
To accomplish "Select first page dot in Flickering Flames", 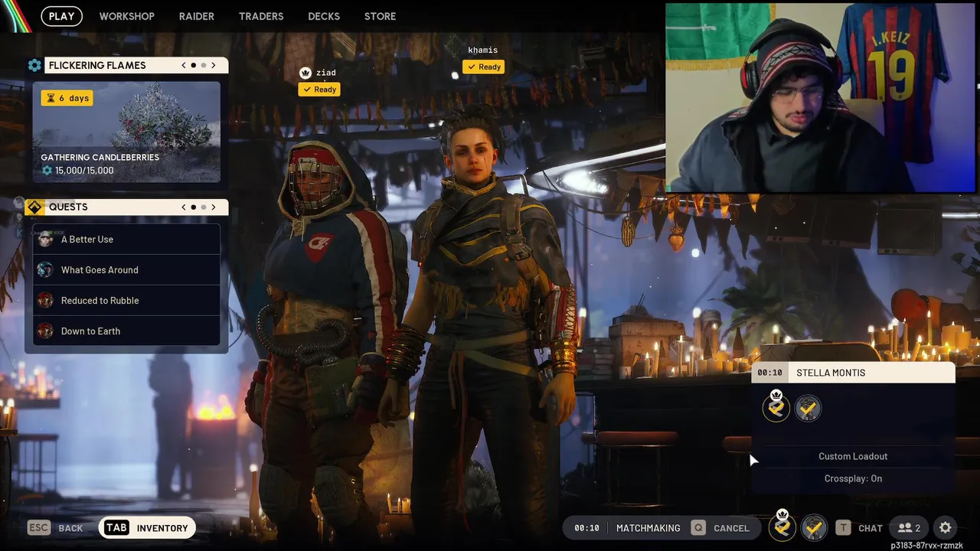I will click(194, 65).
